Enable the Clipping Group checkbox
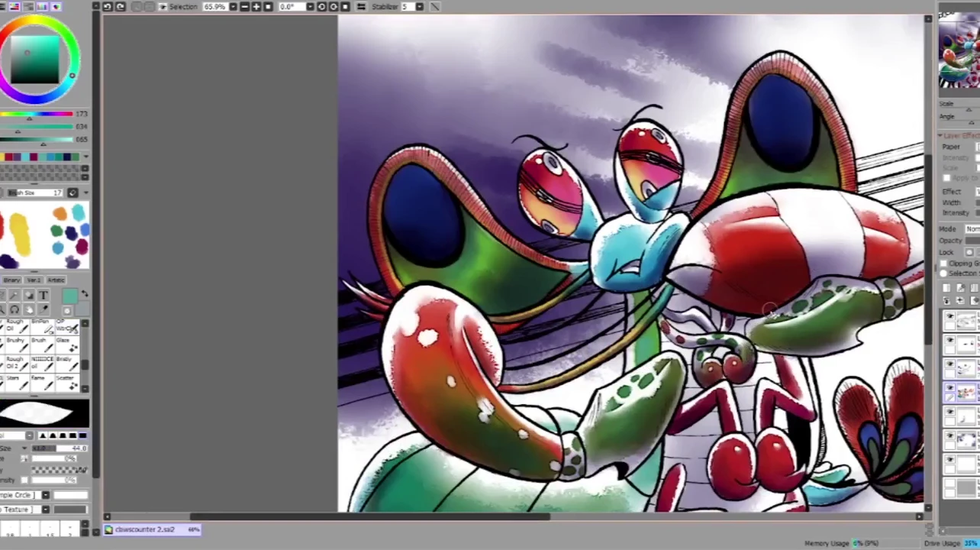The image size is (980, 550). [x=944, y=264]
